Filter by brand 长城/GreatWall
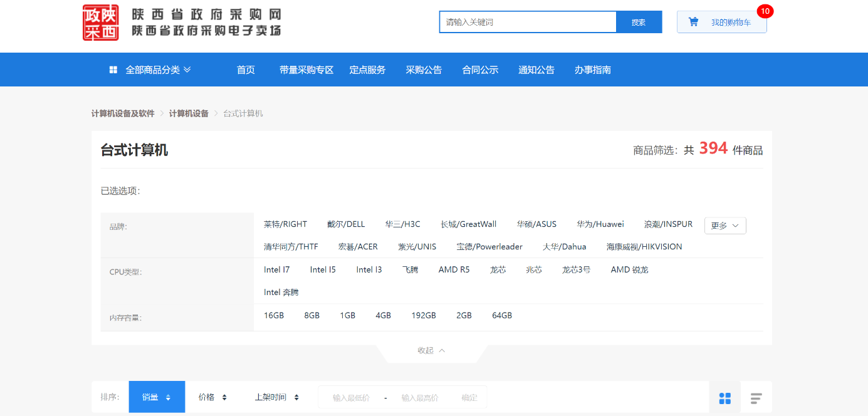This screenshot has width=868, height=416. (x=468, y=224)
